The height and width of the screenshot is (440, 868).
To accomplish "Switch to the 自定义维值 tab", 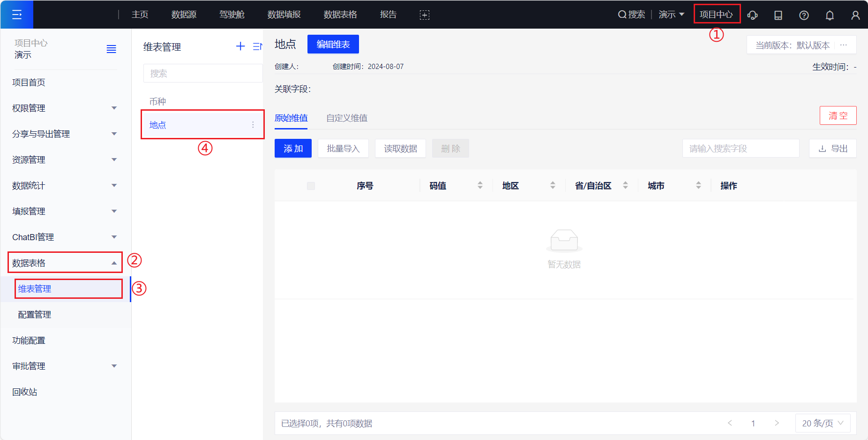I will click(x=347, y=118).
